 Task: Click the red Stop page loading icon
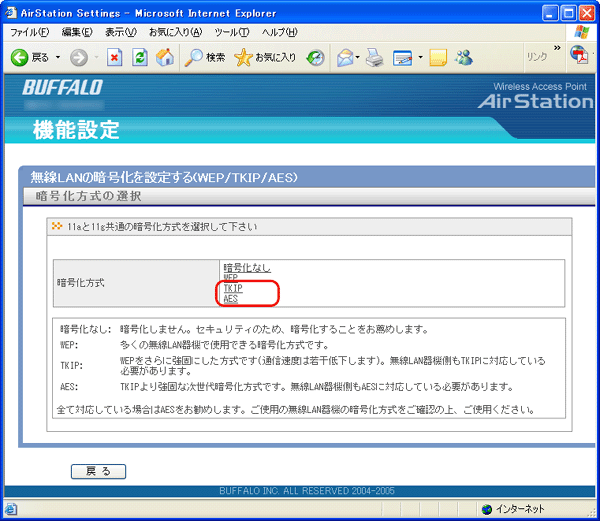pos(115,57)
